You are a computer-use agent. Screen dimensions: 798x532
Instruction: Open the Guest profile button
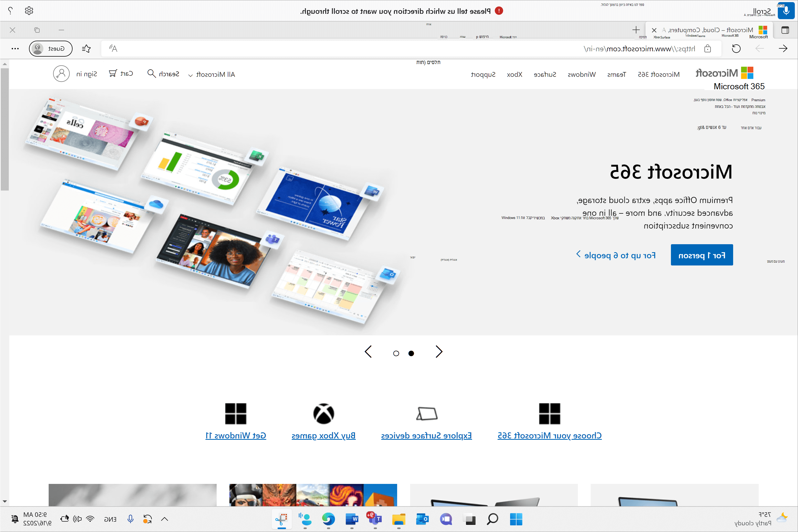(x=51, y=49)
